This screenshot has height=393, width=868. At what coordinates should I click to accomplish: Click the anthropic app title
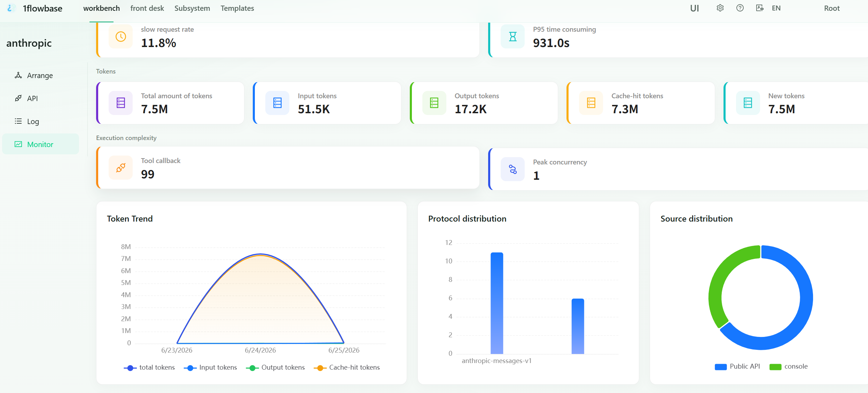(x=29, y=43)
